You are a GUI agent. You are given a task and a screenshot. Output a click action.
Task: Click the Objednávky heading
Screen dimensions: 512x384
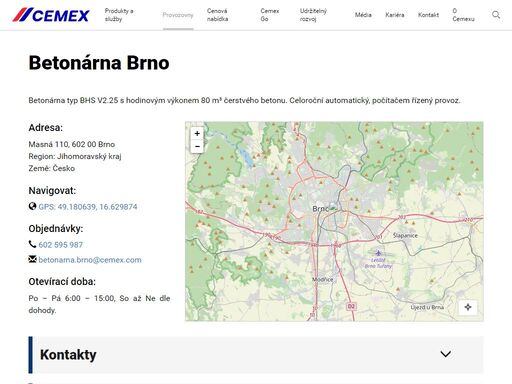[x=56, y=229]
